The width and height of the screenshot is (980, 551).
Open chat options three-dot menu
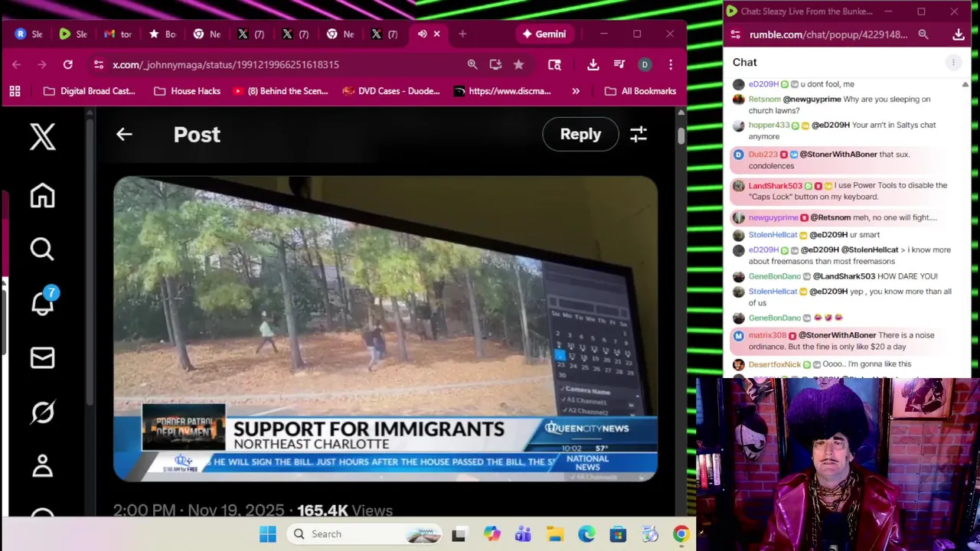pyautogui.click(x=953, y=63)
